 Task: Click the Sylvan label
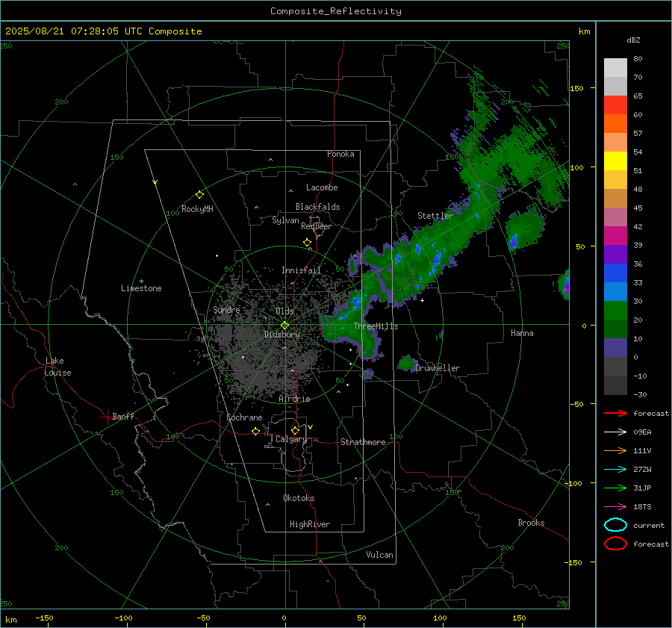click(x=285, y=220)
